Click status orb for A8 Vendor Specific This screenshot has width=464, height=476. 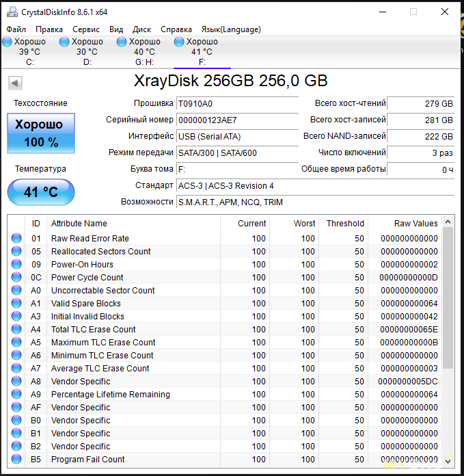coord(16,381)
